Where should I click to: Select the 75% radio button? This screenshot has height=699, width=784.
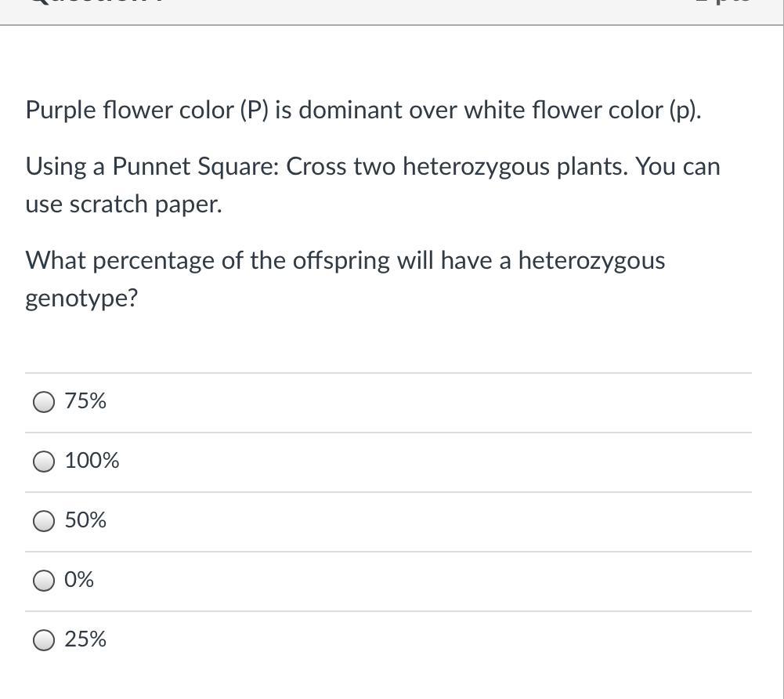coord(44,402)
